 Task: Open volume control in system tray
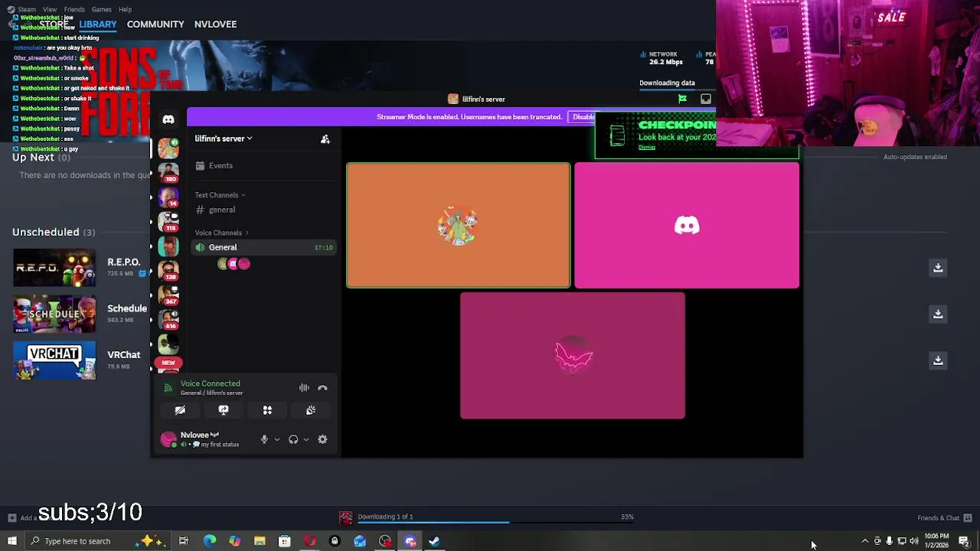pyautogui.click(x=913, y=541)
